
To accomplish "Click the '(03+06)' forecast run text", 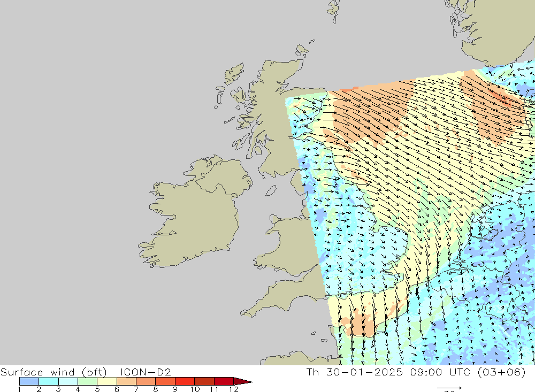I will (x=502, y=372).
